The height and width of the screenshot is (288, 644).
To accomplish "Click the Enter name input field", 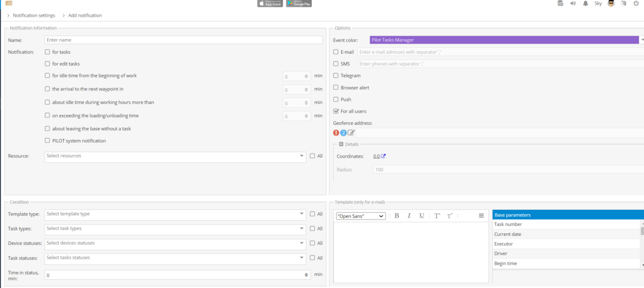I will click(x=183, y=40).
